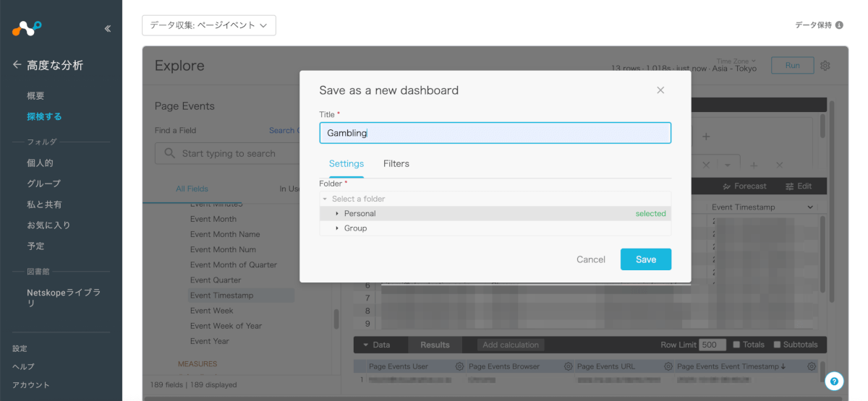Open Page Events User column gear
868x401 pixels.
click(459, 366)
